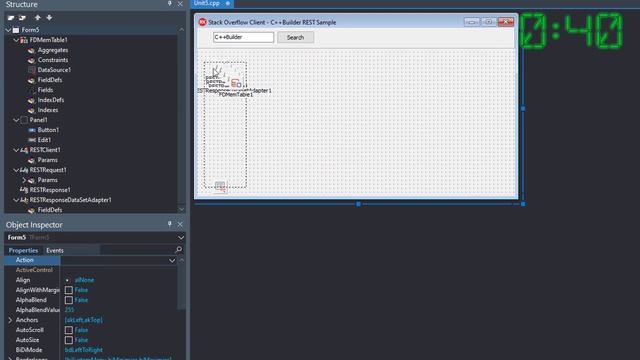Collapse the RESTClient1 tree node

[16, 150]
